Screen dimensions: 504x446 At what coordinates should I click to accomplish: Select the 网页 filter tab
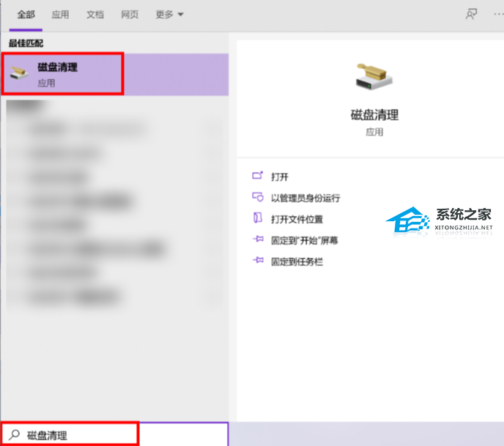[x=129, y=15]
